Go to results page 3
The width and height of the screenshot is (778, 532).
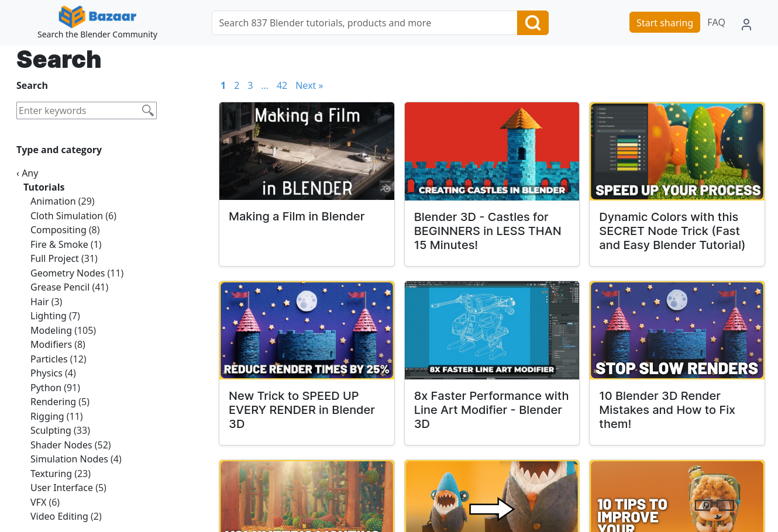tap(250, 85)
